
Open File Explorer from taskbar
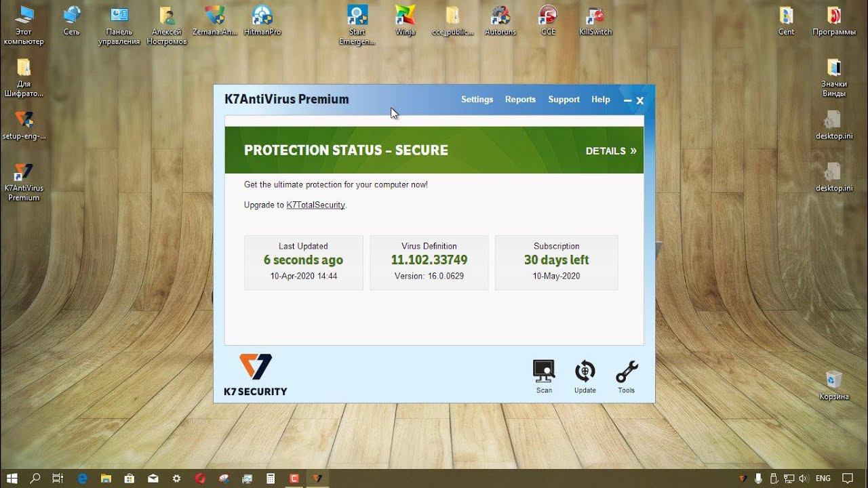click(106, 478)
